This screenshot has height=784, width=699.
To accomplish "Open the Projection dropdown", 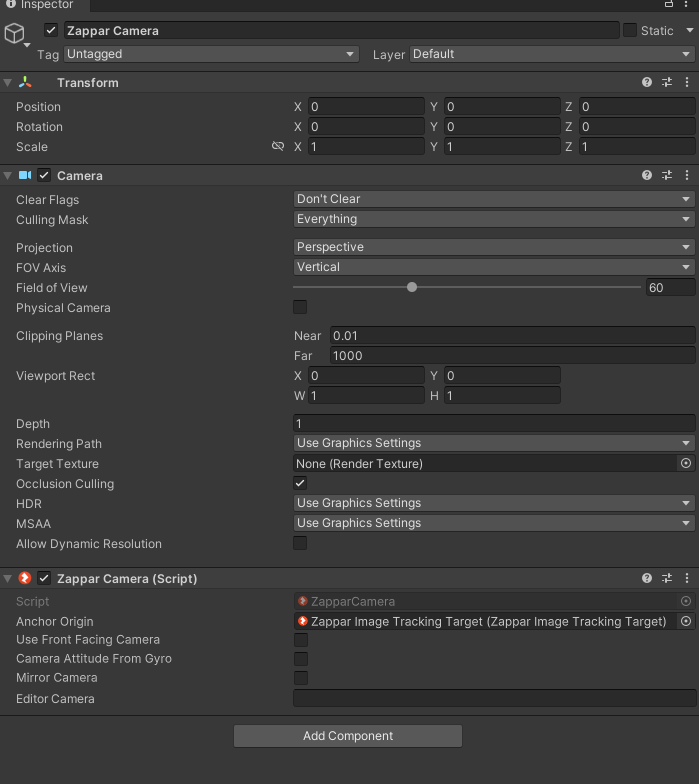I will [x=494, y=247].
